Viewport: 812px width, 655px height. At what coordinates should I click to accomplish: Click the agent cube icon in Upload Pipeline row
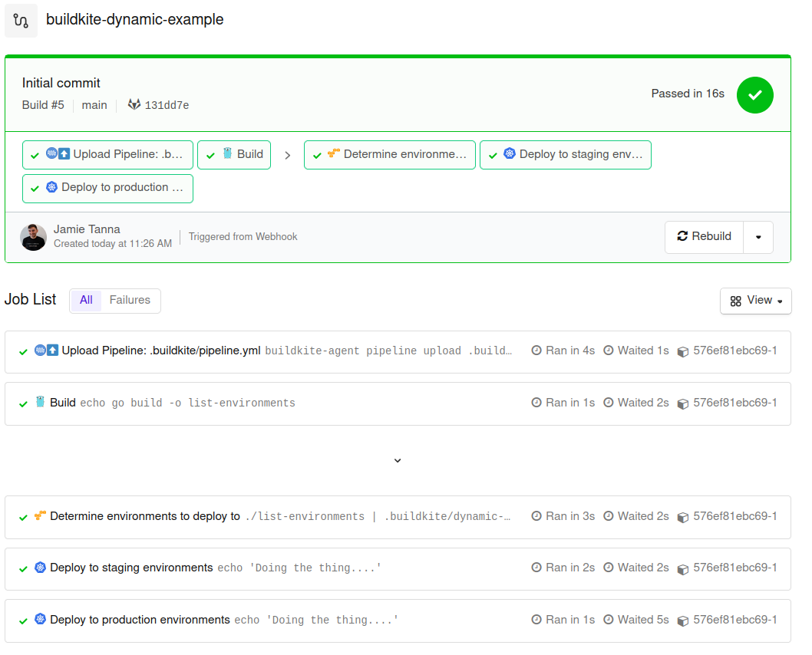pos(683,352)
